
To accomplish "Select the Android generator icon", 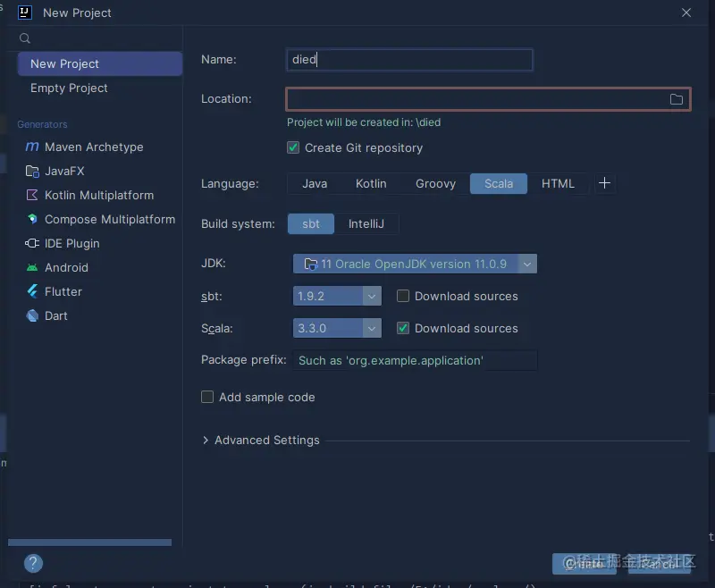I will [32, 267].
